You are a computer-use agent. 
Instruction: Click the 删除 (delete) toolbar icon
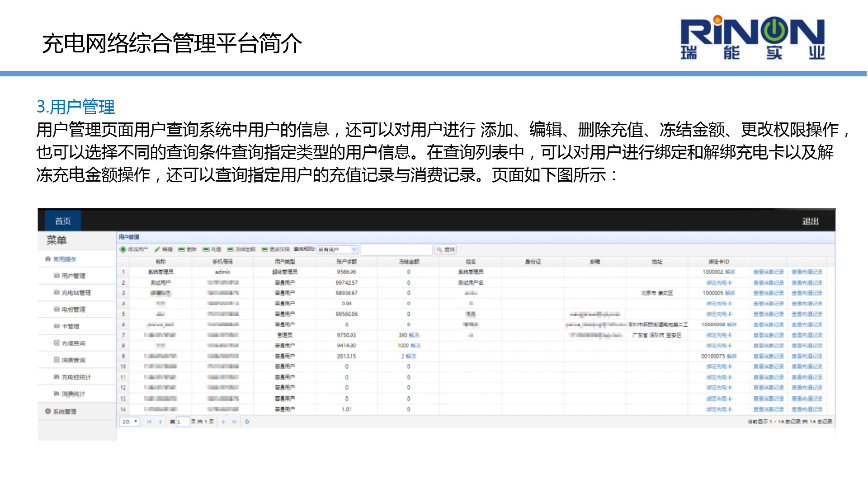181,249
